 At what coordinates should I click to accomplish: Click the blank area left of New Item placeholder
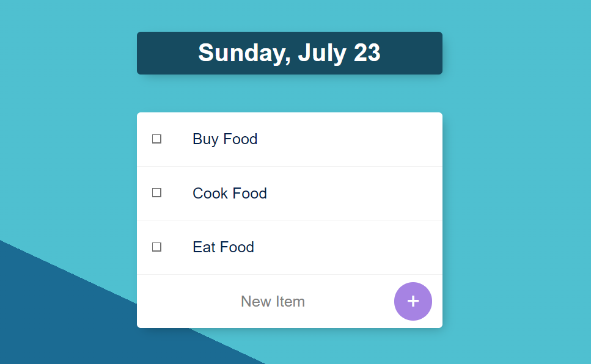click(188, 302)
